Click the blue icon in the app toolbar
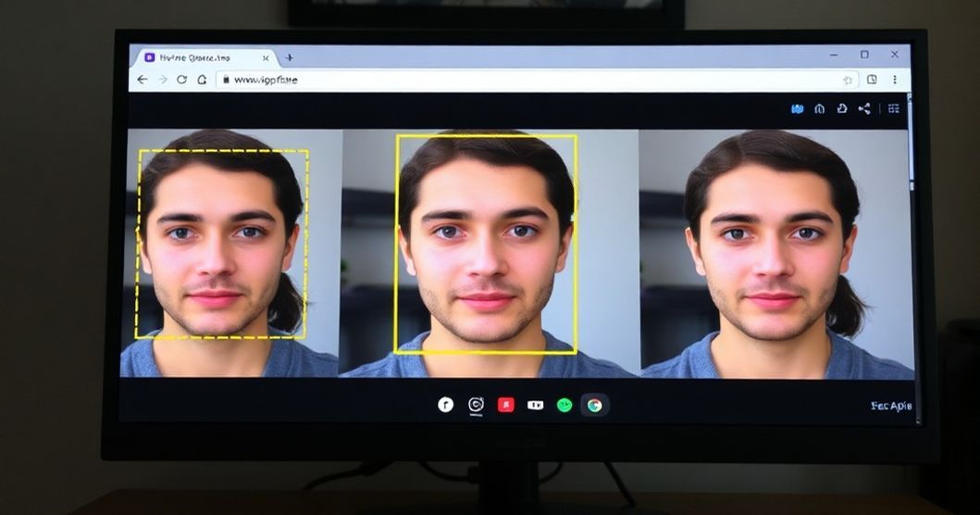This screenshot has height=515, width=980. tap(797, 109)
